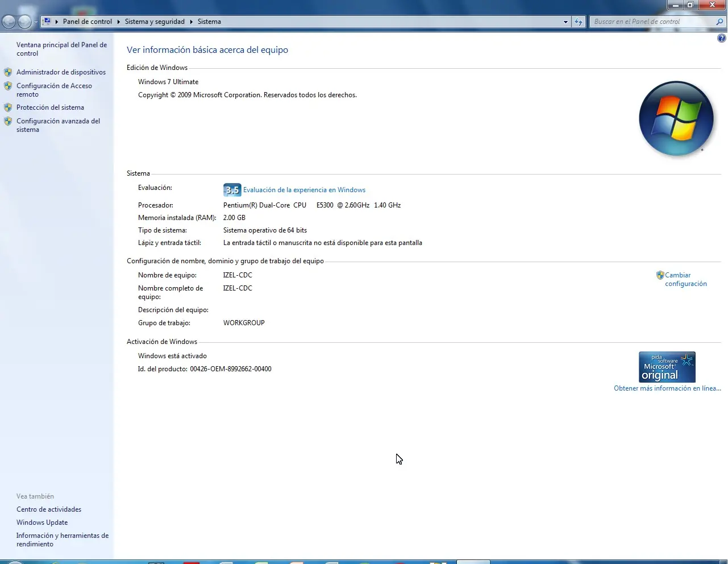728x564 pixels.
Task: Click the WORKGROUP value
Action: pyautogui.click(x=244, y=323)
